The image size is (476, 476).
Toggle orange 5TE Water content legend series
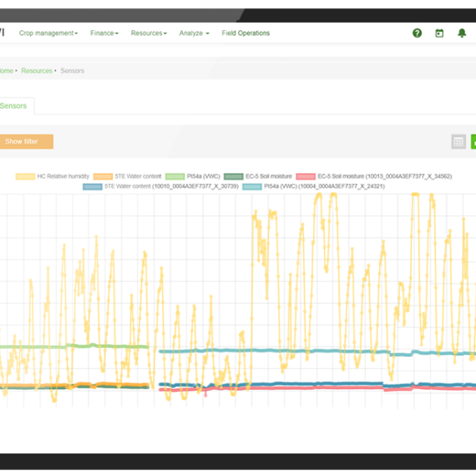pyautogui.click(x=128, y=176)
